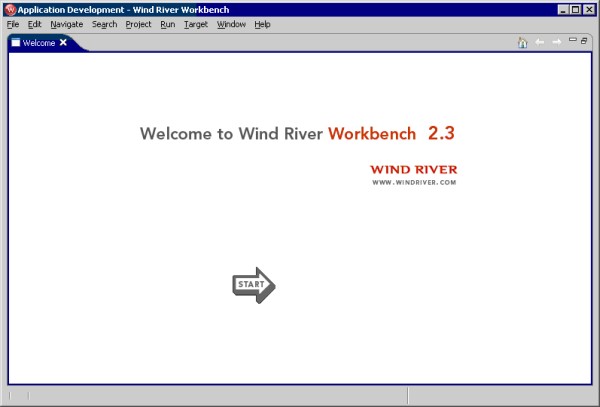The height and width of the screenshot is (407, 600).
Task: Click the forward navigation arrow
Action: click(x=556, y=42)
